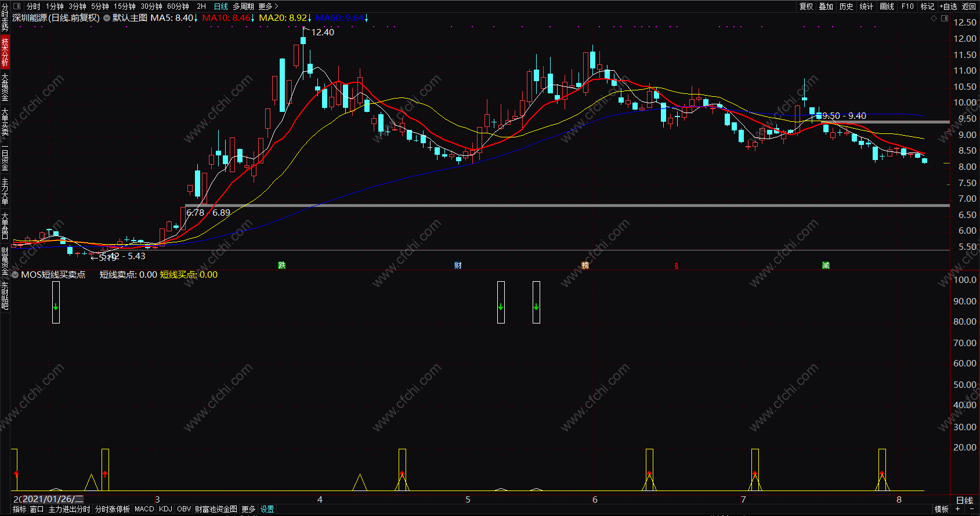Select the 分时涨停板 indicator
Screen dimensions: 980x516
pyautogui.click(x=113, y=509)
